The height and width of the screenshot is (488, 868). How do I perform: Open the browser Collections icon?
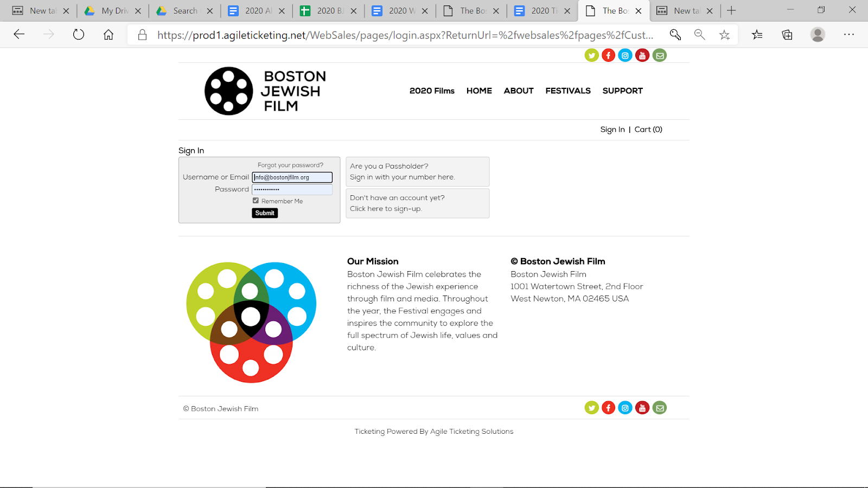pos(787,35)
